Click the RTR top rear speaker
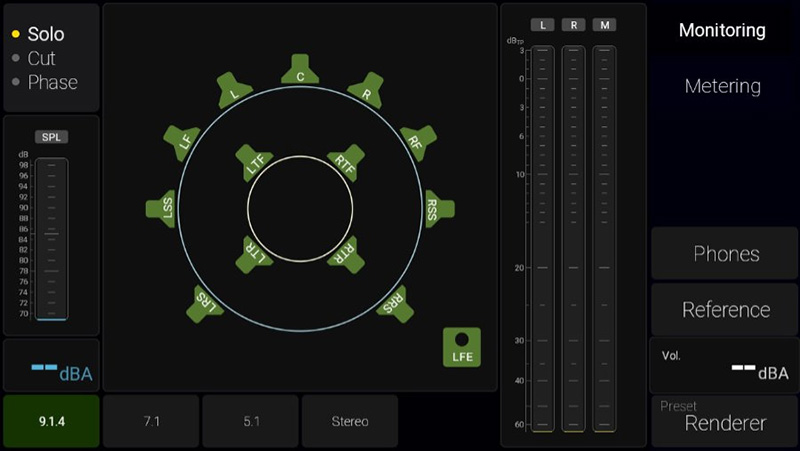Screen dimensions: 800x451 pyautogui.click(x=345, y=253)
